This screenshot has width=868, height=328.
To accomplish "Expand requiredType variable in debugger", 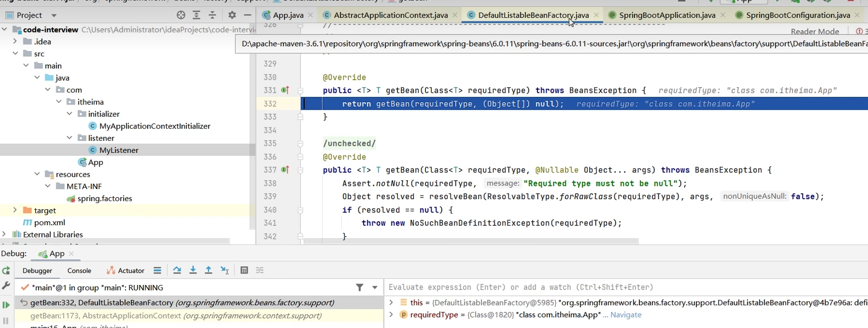I will (x=391, y=315).
